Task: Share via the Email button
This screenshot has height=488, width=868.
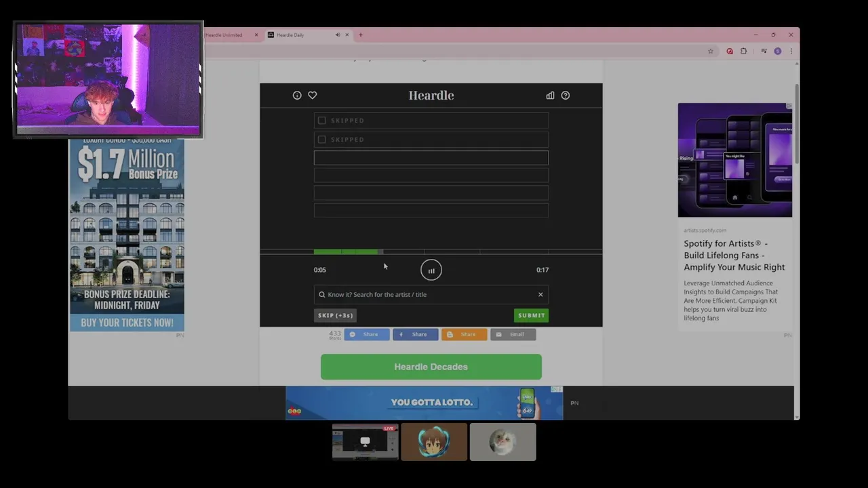Action: pos(513,334)
